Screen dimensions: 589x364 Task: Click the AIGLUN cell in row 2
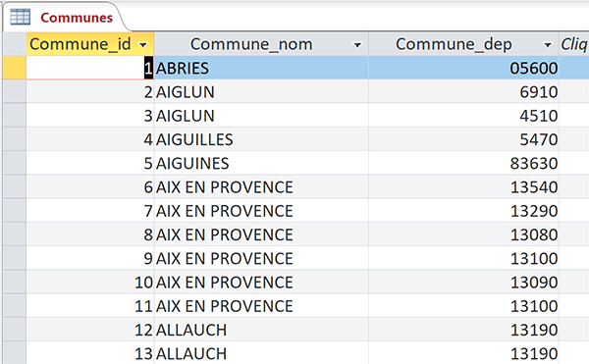(261, 92)
